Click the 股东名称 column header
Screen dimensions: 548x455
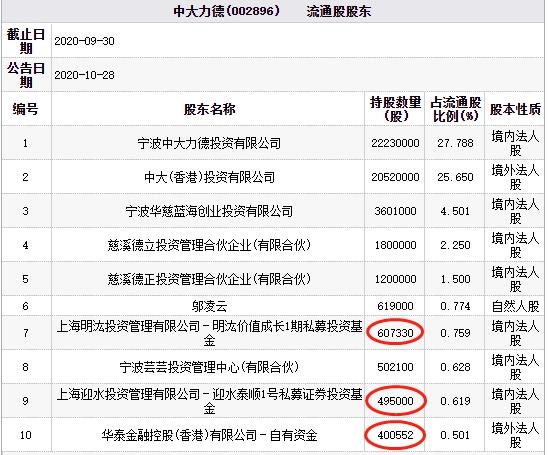209,109
